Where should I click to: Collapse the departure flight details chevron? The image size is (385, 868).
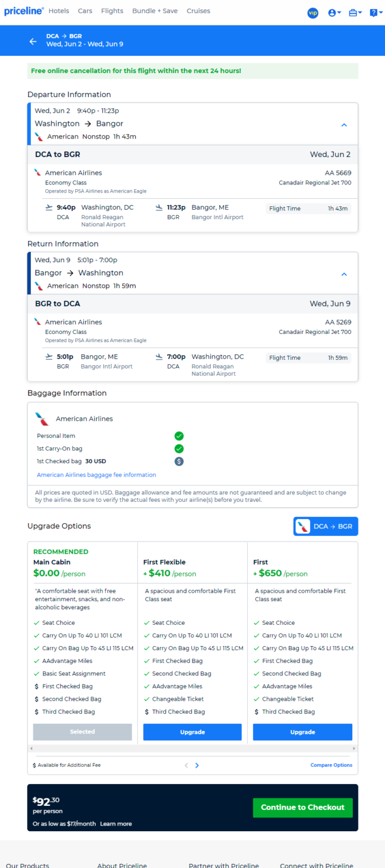[344, 124]
